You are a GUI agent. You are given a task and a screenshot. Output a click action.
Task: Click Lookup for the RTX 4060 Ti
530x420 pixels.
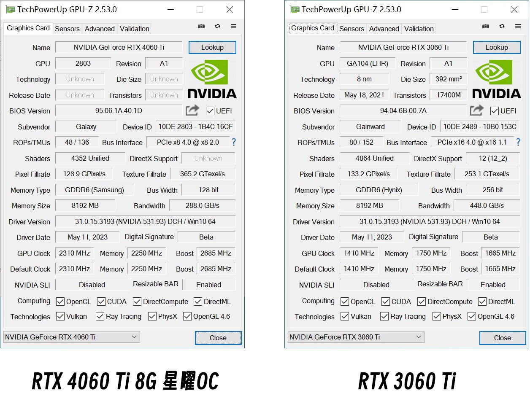(212, 47)
